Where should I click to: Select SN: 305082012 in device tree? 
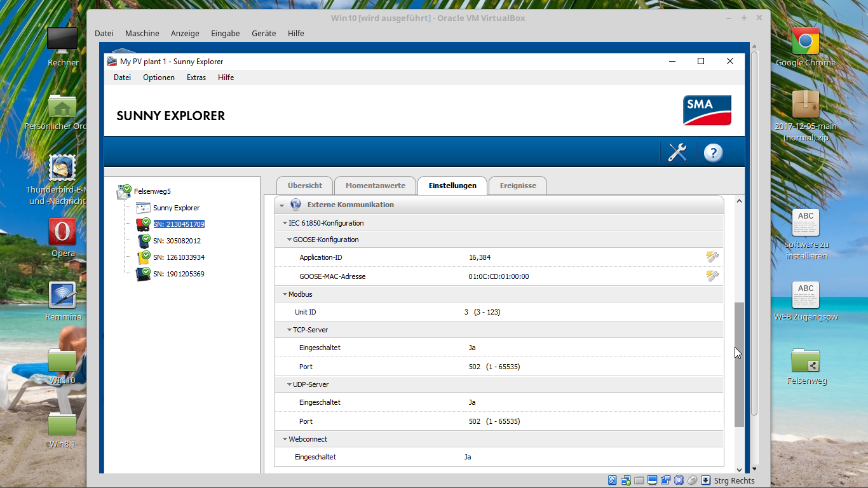coord(177,241)
